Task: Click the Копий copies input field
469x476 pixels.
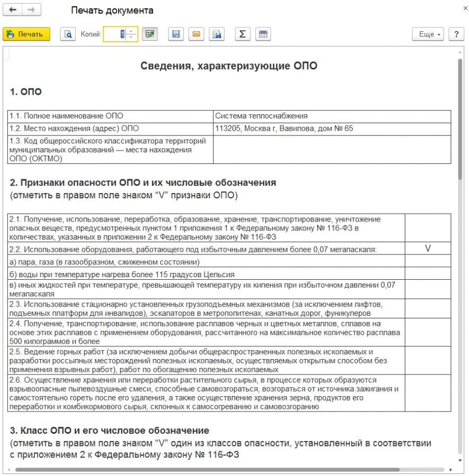Action: click(115, 34)
